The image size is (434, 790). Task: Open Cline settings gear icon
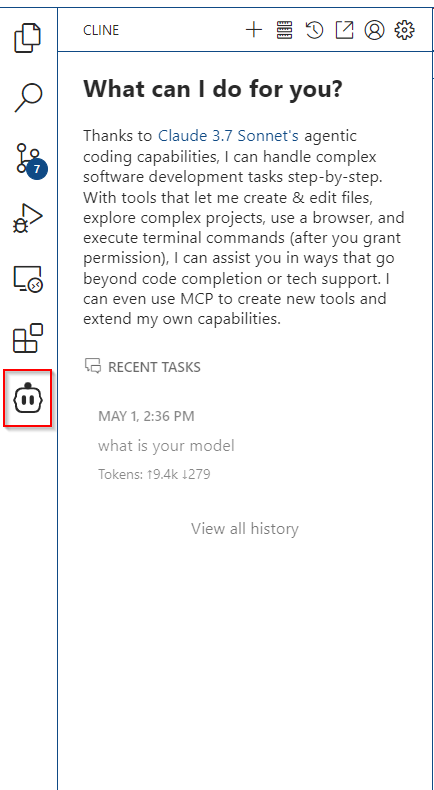pos(404,30)
